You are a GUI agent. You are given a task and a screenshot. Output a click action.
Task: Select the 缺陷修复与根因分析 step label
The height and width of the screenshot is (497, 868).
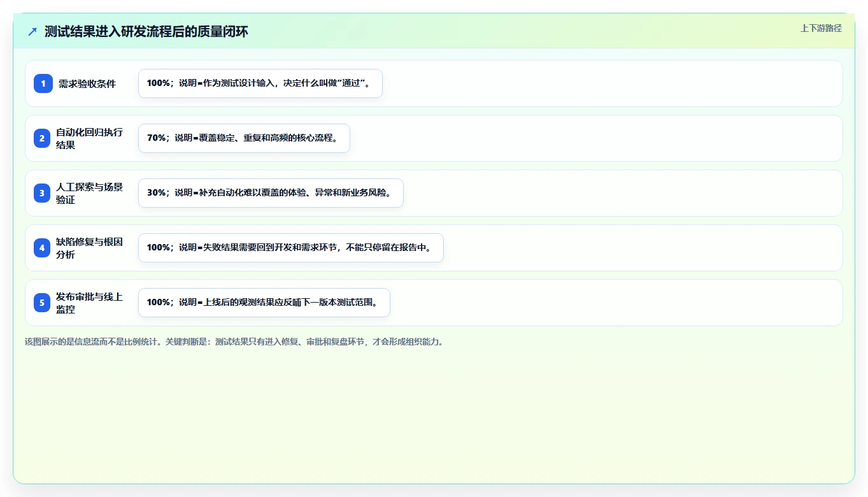[x=89, y=248]
